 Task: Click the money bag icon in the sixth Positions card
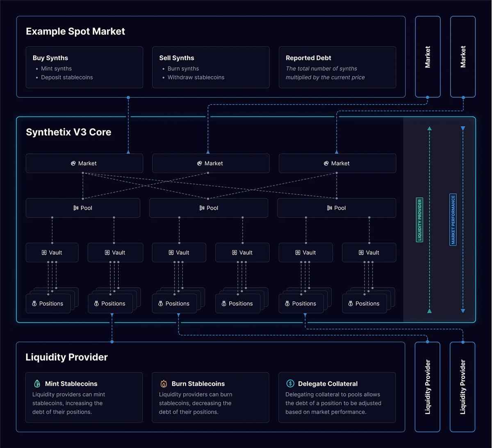point(351,303)
